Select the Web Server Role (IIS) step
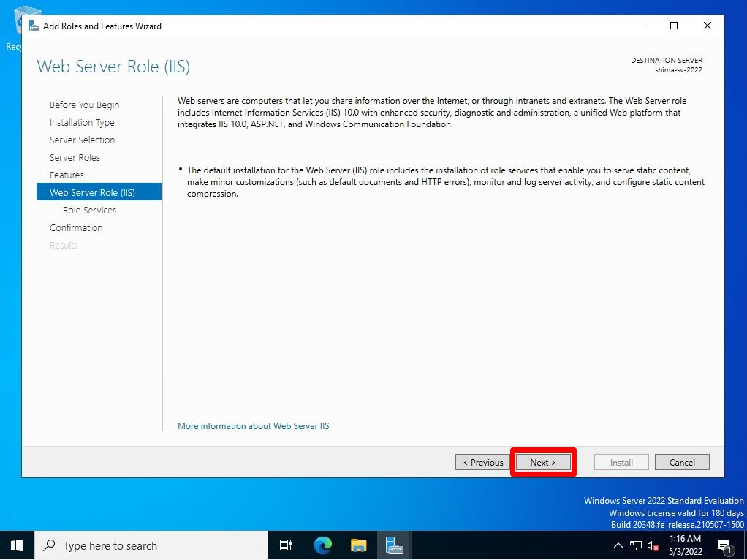 pyautogui.click(x=99, y=192)
